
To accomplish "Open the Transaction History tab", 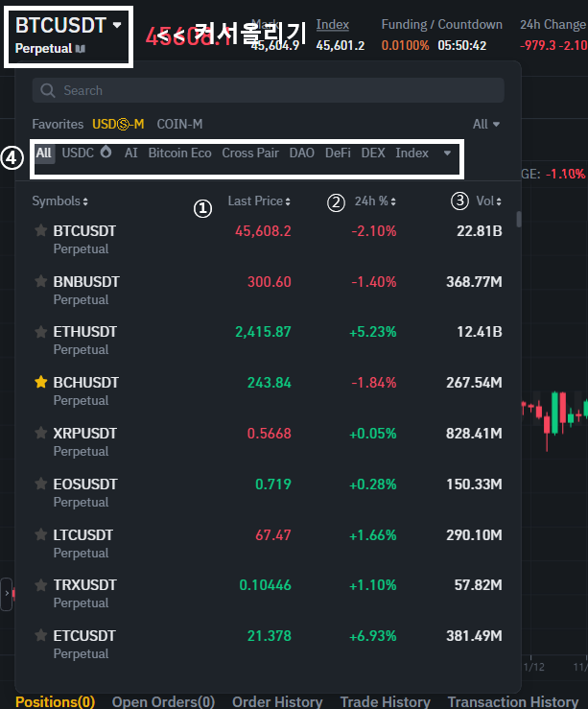I will coord(513,701).
